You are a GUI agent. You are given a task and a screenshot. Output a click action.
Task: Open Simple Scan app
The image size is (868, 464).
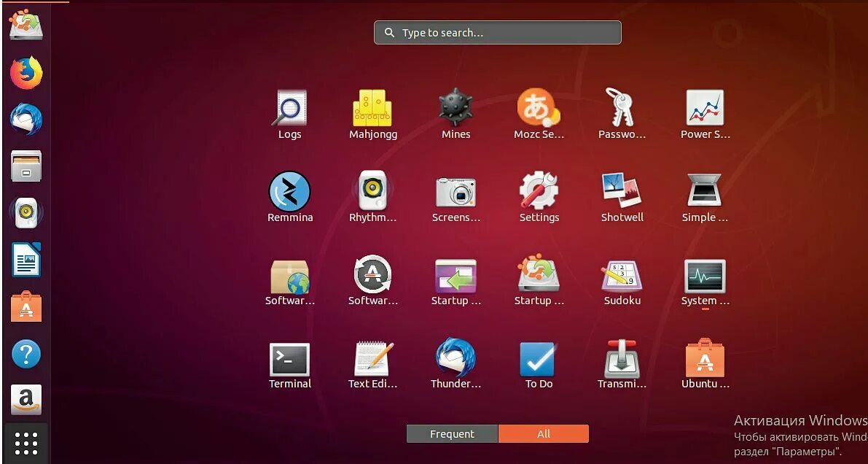[705, 198]
